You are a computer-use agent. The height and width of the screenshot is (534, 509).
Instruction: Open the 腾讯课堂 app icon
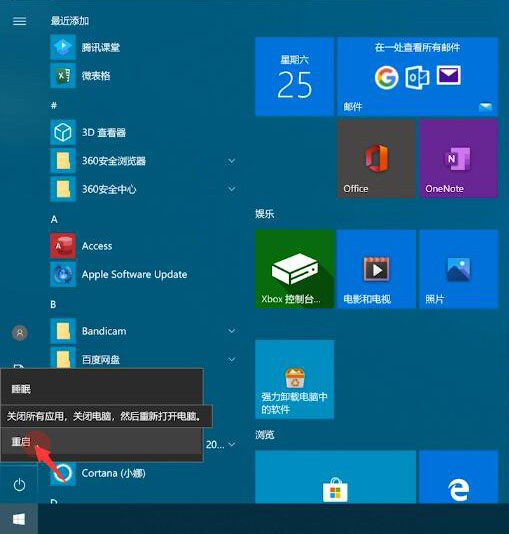pos(63,47)
